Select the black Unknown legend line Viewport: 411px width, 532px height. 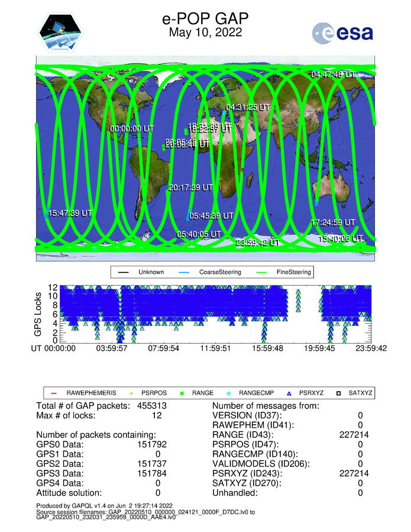pos(124,273)
